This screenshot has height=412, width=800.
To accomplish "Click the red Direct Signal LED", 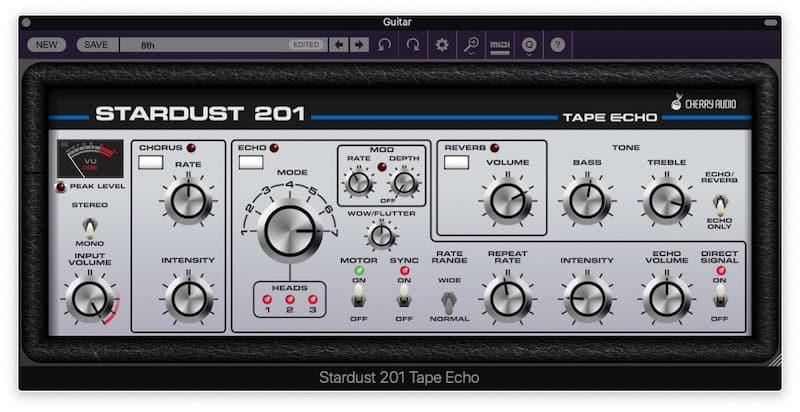I will click(720, 270).
